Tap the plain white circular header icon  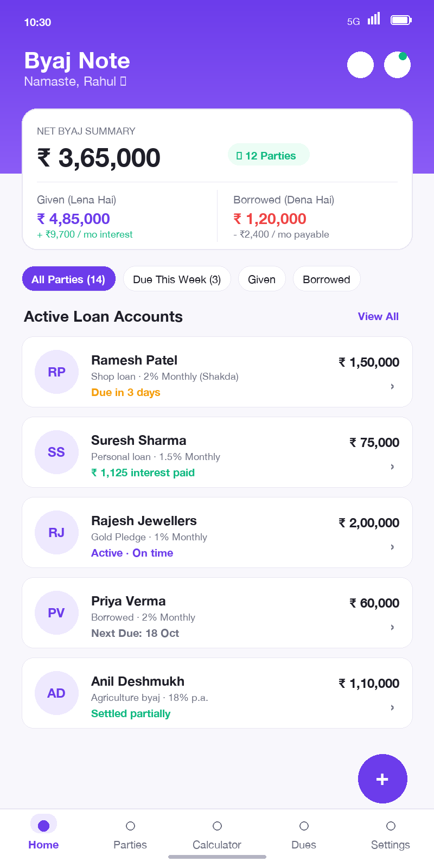point(360,65)
